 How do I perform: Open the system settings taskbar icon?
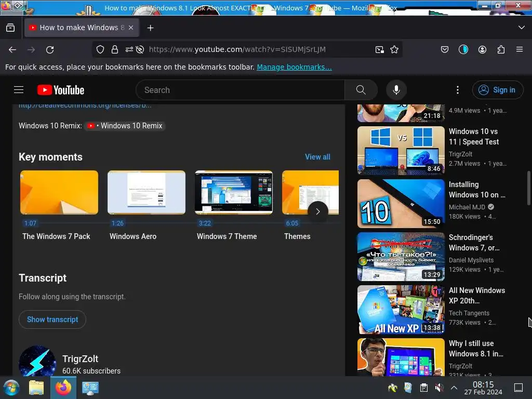(x=90, y=388)
